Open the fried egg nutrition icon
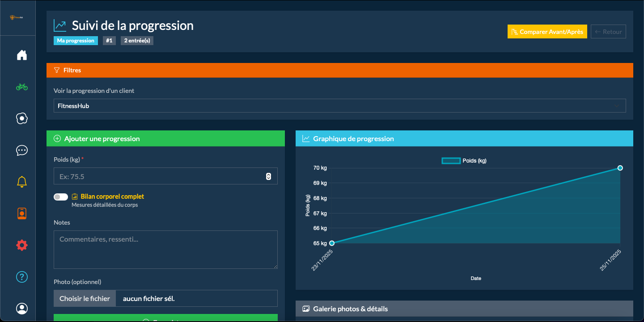 pos(21,118)
